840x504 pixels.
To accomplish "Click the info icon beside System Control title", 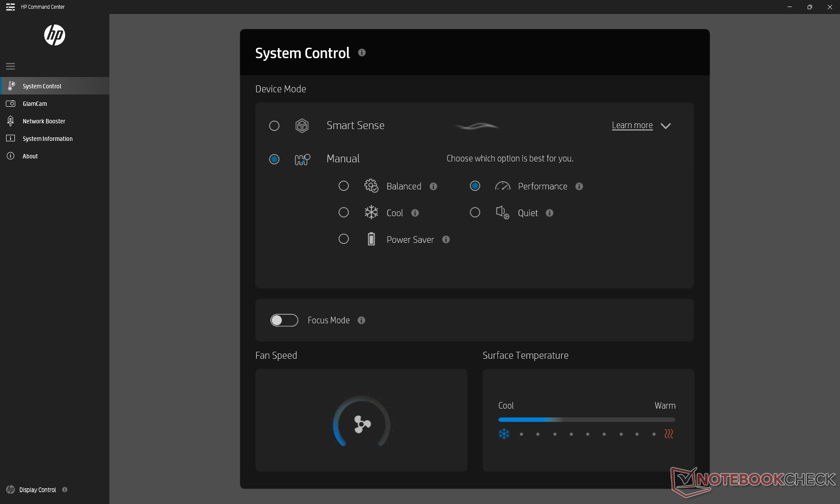I will 362,52.
